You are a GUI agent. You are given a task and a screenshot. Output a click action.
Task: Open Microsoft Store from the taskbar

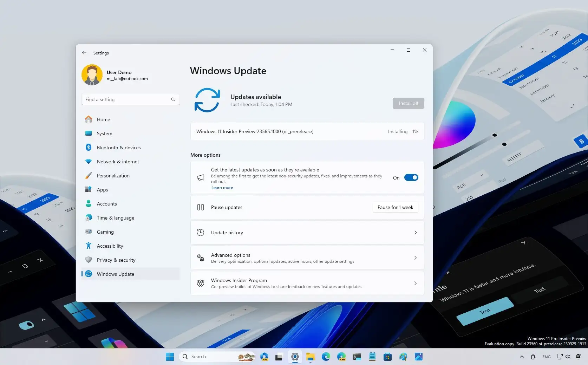click(x=387, y=357)
